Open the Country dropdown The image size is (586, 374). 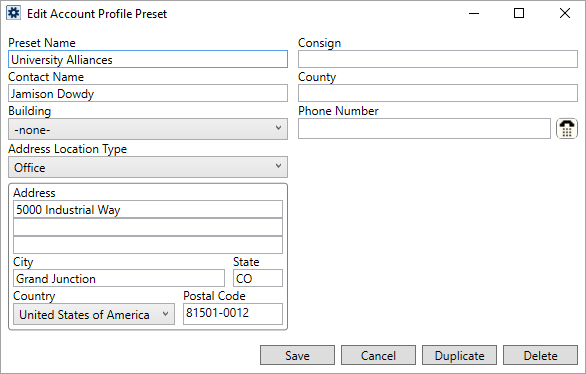coord(94,314)
